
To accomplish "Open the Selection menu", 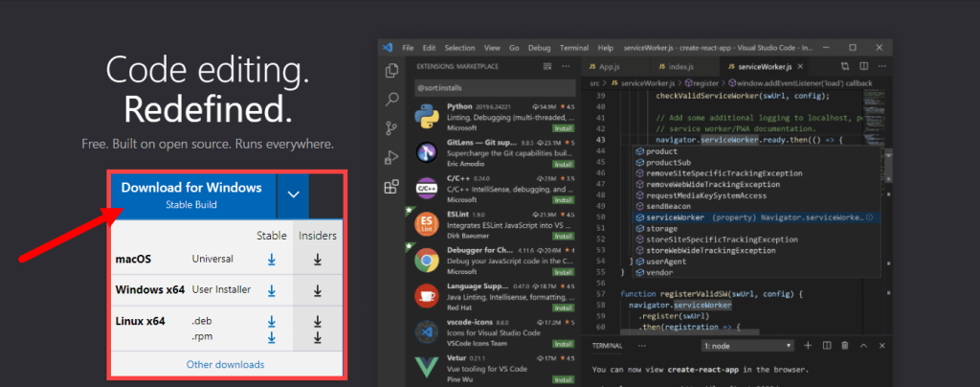I will click(460, 48).
